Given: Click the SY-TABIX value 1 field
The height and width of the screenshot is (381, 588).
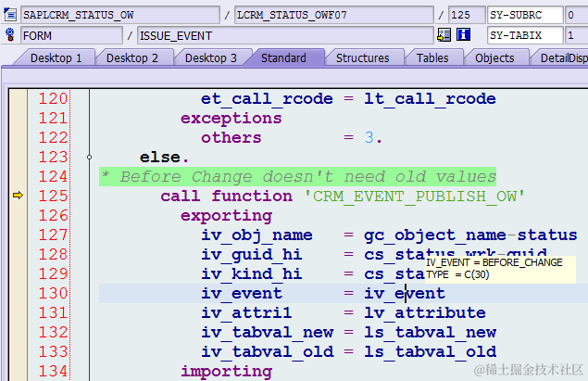Looking at the screenshot, I should click(x=577, y=35).
